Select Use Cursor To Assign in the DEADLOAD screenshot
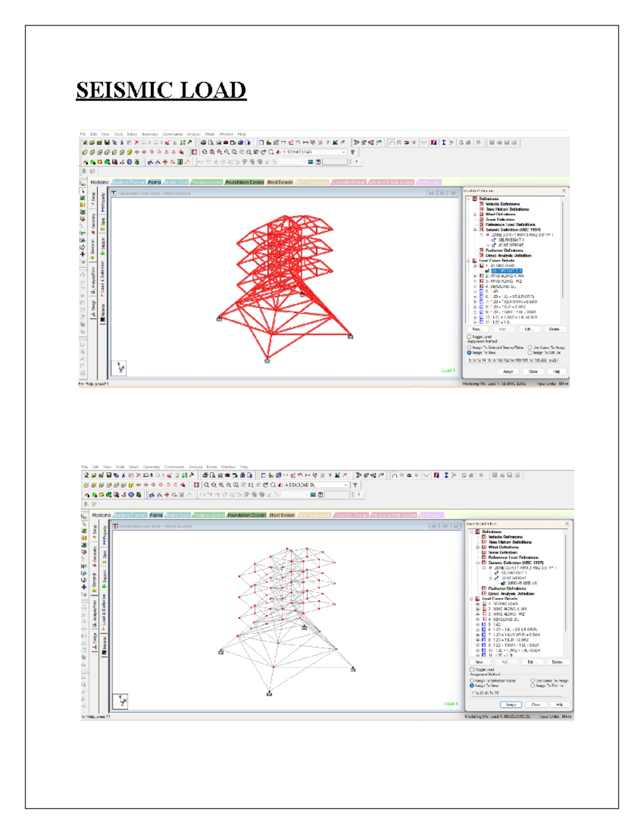Image resolution: width=644 pixels, height=834 pixels. (x=532, y=680)
